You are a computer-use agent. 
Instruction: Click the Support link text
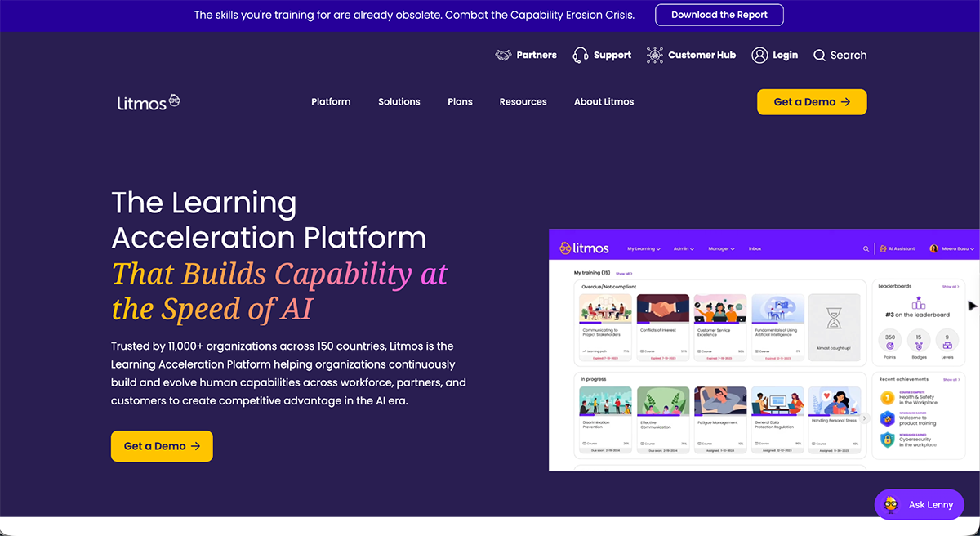tap(612, 55)
